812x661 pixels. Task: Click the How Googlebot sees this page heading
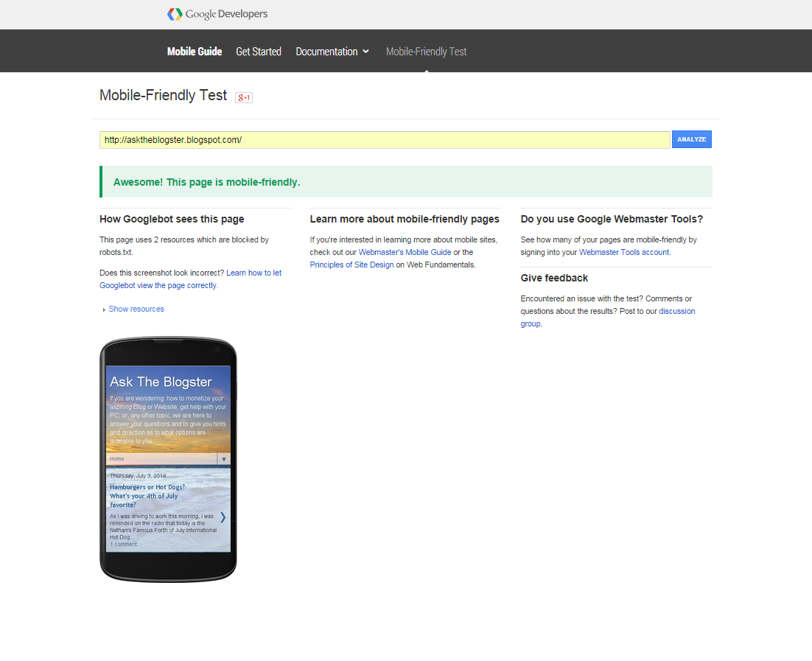click(x=172, y=219)
